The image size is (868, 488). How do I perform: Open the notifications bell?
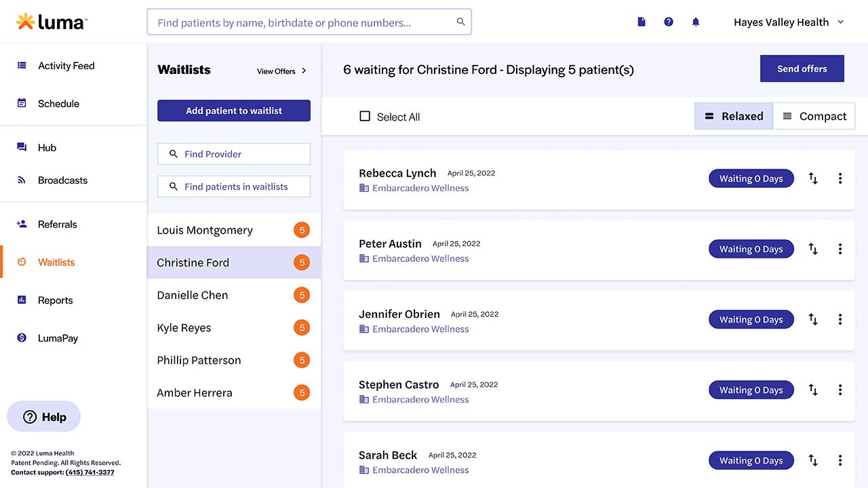coord(696,22)
